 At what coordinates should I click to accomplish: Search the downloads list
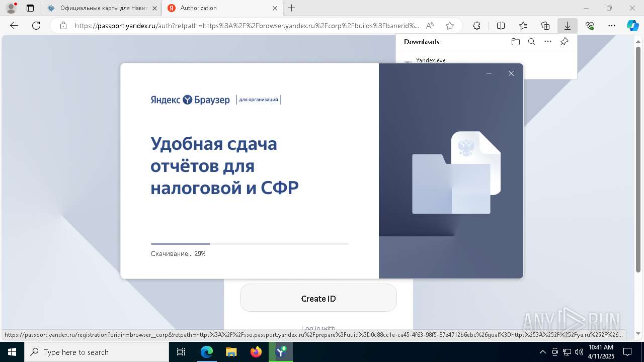(532, 42)
